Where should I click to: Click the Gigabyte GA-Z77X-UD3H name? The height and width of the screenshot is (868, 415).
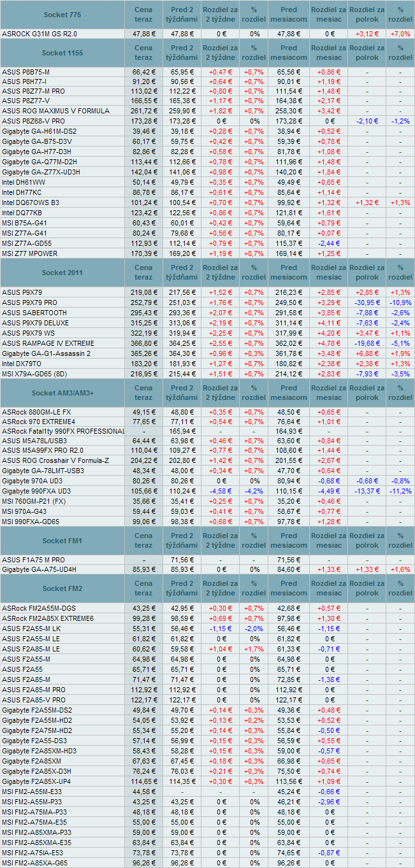(41, 172)
